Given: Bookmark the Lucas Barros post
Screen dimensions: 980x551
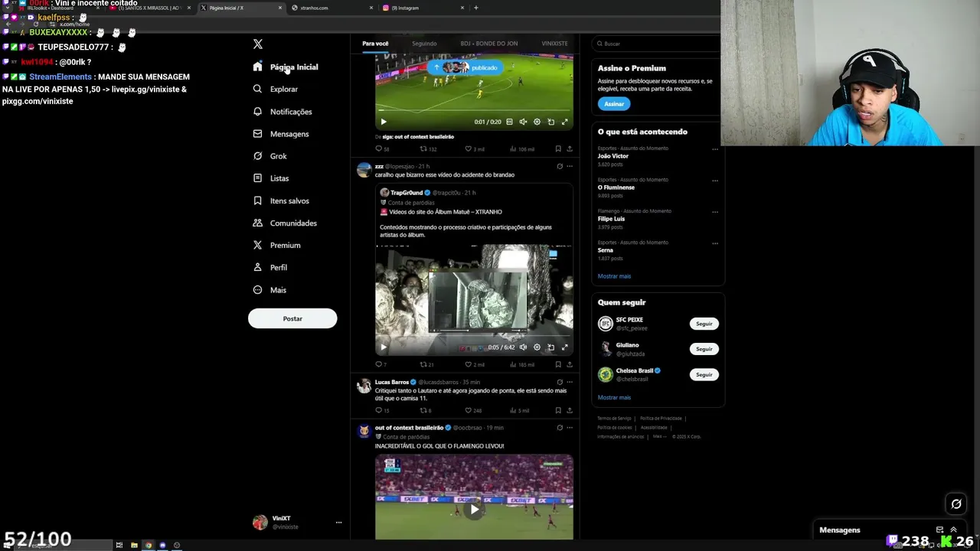Looking at the screenshot, I should tap(558, 410).
